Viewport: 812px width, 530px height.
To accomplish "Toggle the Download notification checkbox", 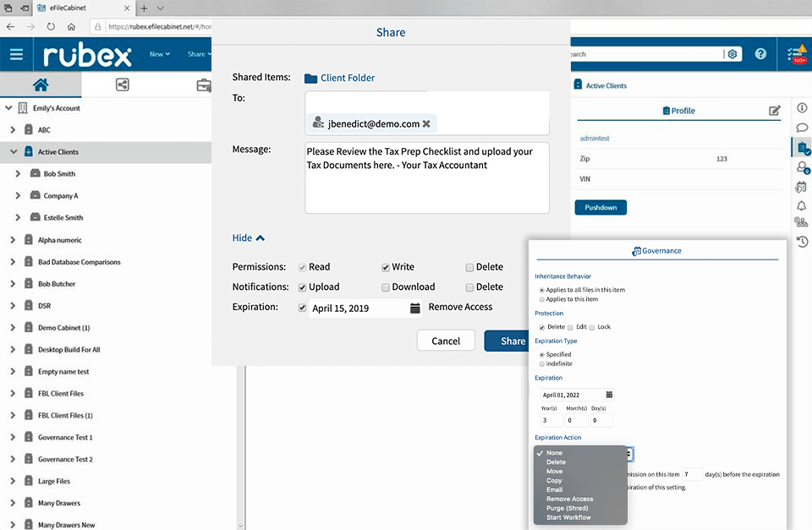I will [386, 287].
